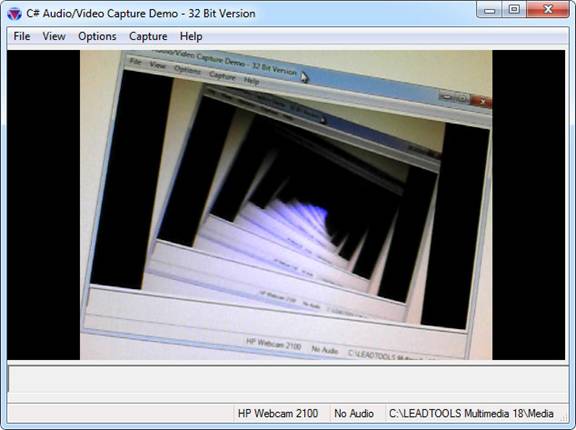Maximize the Capture Demo window
576x430 pixels.
click(x=514, y=10)
